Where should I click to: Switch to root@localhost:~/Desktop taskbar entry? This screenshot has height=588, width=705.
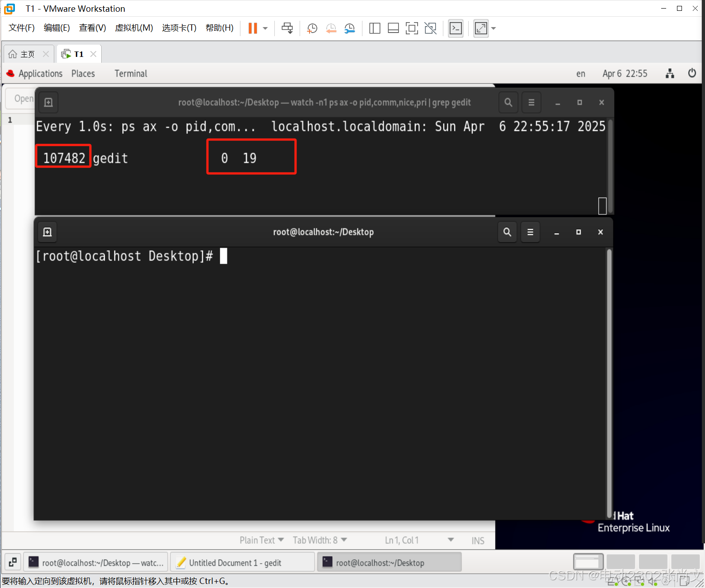coord(390,563)
